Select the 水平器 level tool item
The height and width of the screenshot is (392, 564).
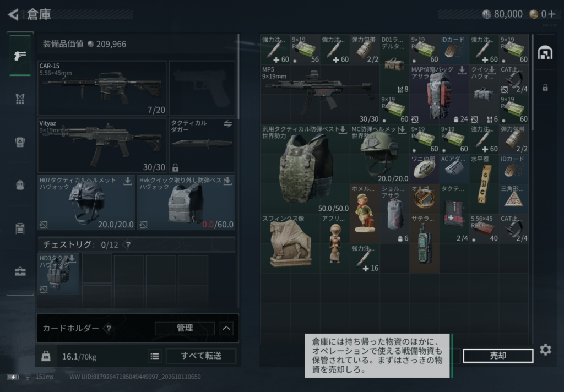pos(484,184)
